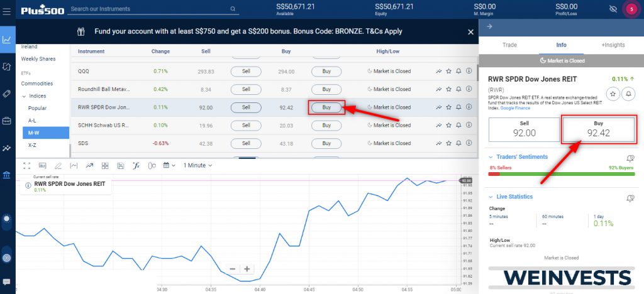Set alert for Live Statistics
Viewport: 644px width, 294px height.
(x=630, y=198)
